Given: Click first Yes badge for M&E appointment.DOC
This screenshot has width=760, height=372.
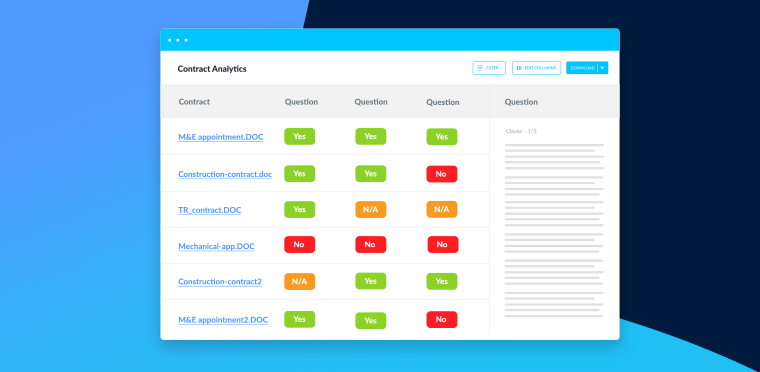Looking at the screenshot, I should [x=300, y=136].
